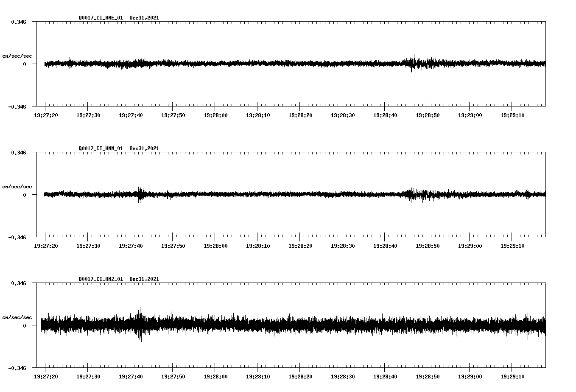Click the 19:27:42 spike on HNN waveform
The height and width of the screenshot is (392, 576).
click(140, 194)
